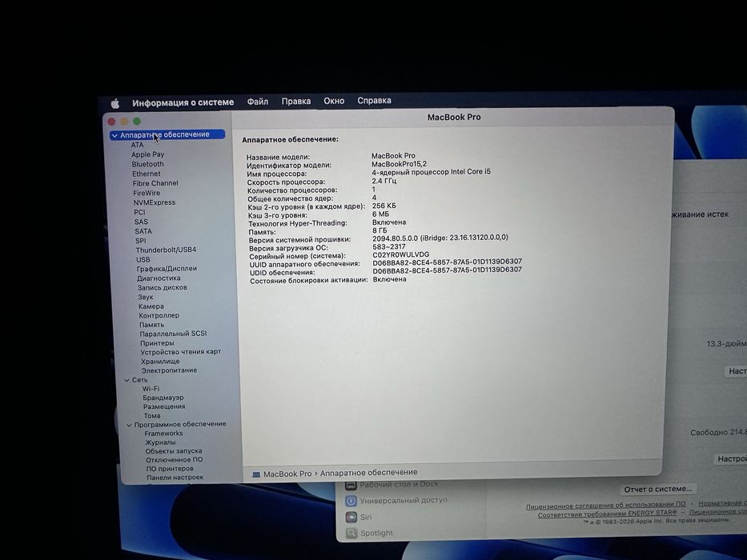Image resolution: width=747 pixels, height=560 pixels.
Task: Select Память in the sidebar
Action: 152,325
